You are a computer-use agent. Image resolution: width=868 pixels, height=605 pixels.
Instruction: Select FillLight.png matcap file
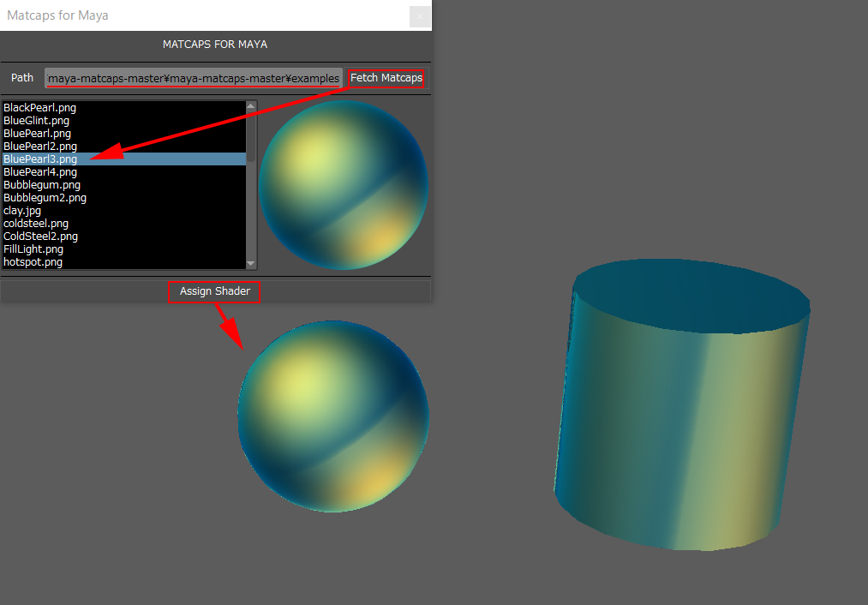point(33,249)
